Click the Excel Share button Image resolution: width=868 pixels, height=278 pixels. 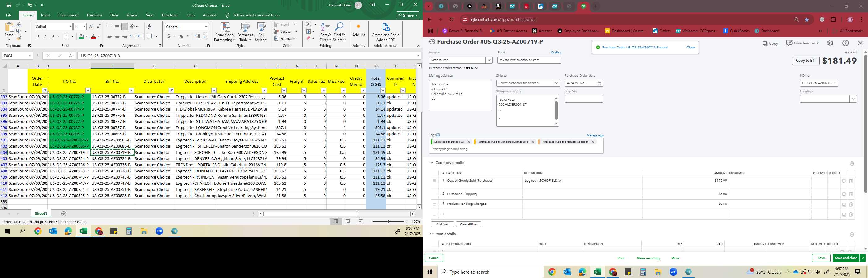(x=408, y=15)
